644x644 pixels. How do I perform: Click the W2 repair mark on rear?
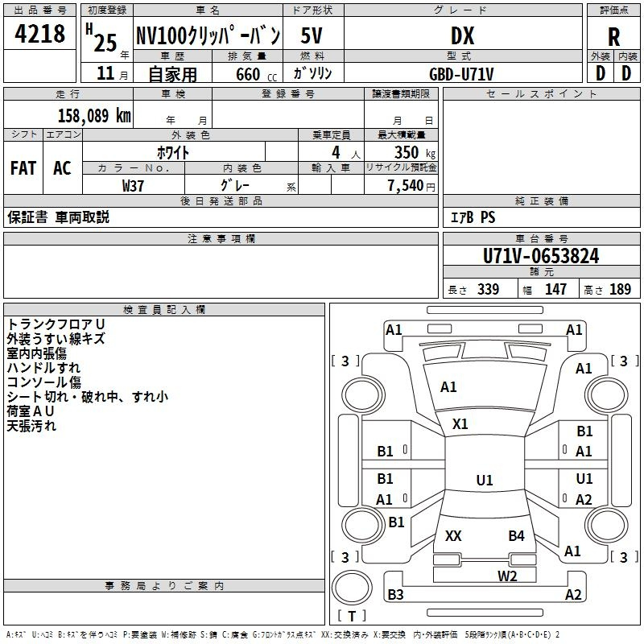506,576
